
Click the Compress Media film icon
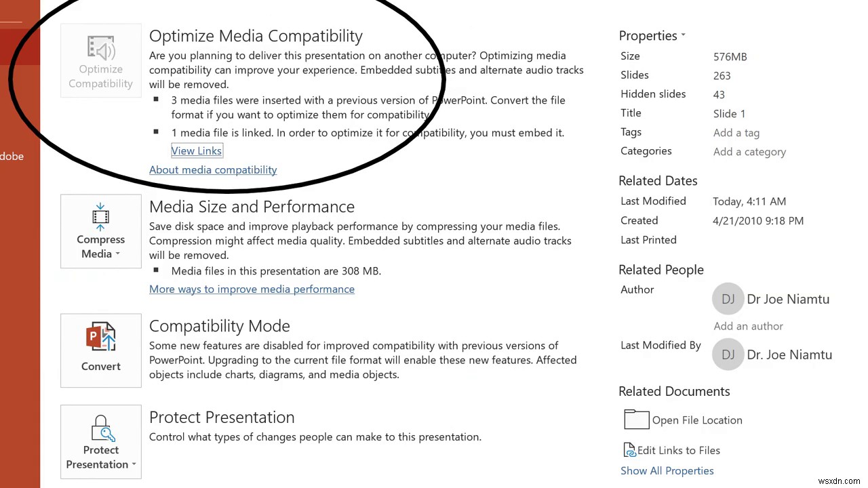[100, 217]
